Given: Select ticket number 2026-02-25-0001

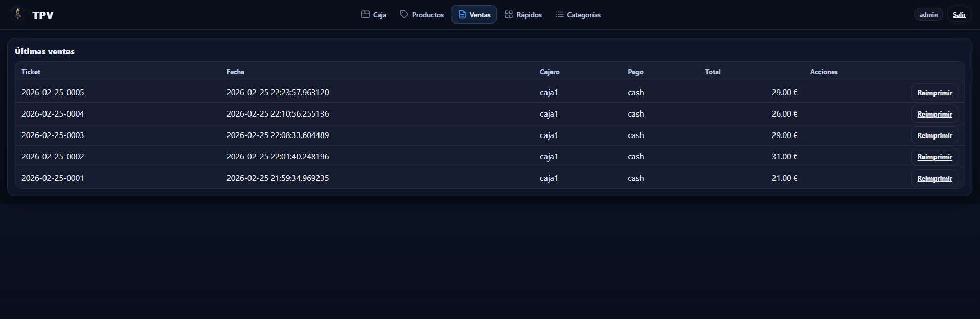Looking at the screenshot, I should tap(53, 178).
